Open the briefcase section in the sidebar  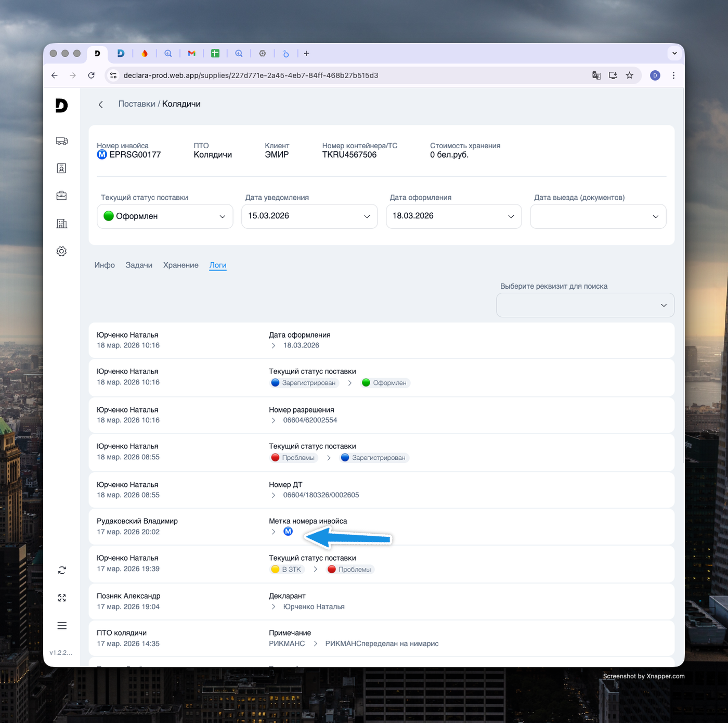61,196
